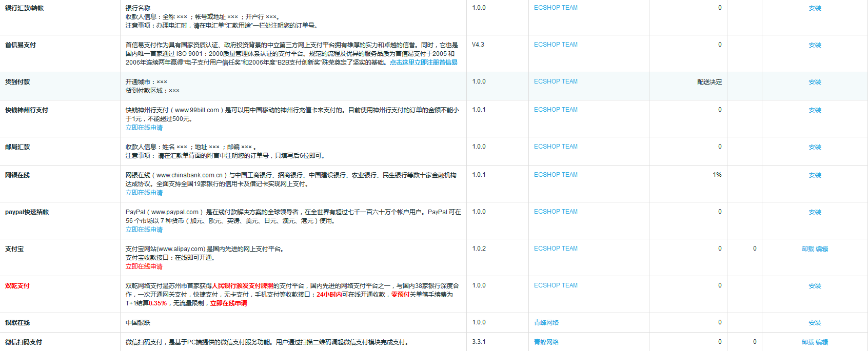Install the 银联在线 payment method
The height and width of the screenshot is (351, 868).
pos(815,323)
